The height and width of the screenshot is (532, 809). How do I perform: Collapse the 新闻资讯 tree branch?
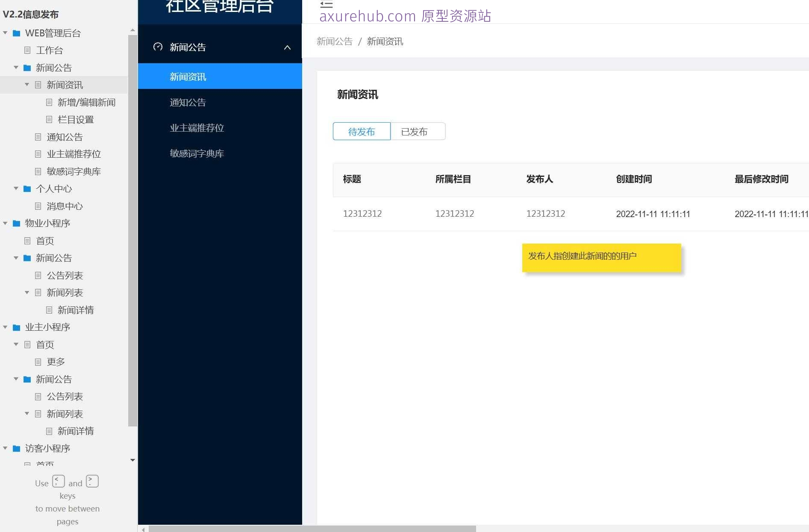point(26,85)
